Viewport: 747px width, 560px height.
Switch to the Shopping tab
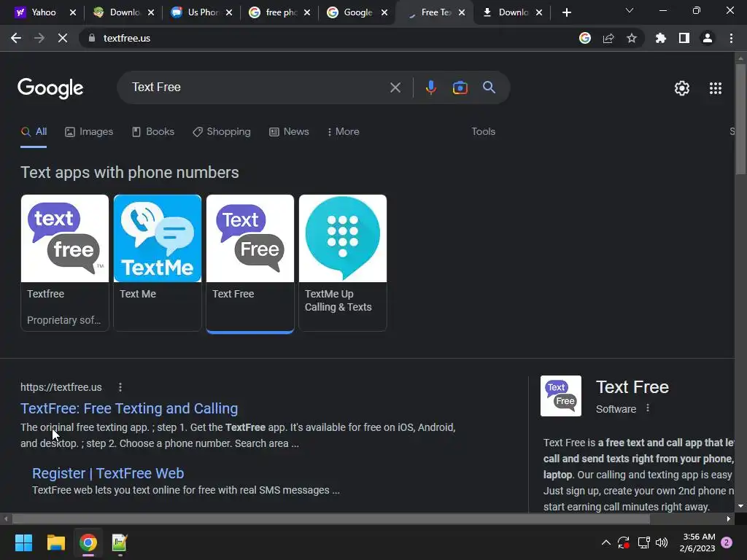pyautogui.click(x=222, y=132)
